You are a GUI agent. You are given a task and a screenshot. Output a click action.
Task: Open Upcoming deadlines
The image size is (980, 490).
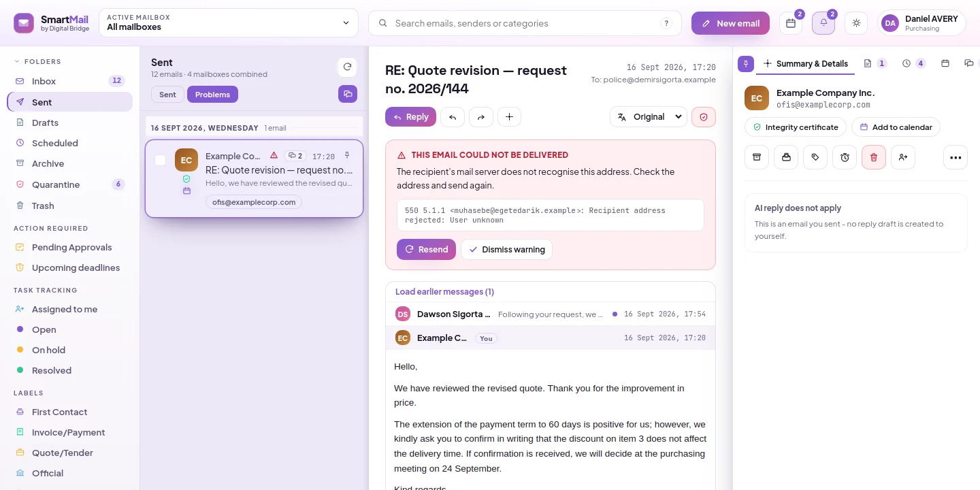point(69,267)
